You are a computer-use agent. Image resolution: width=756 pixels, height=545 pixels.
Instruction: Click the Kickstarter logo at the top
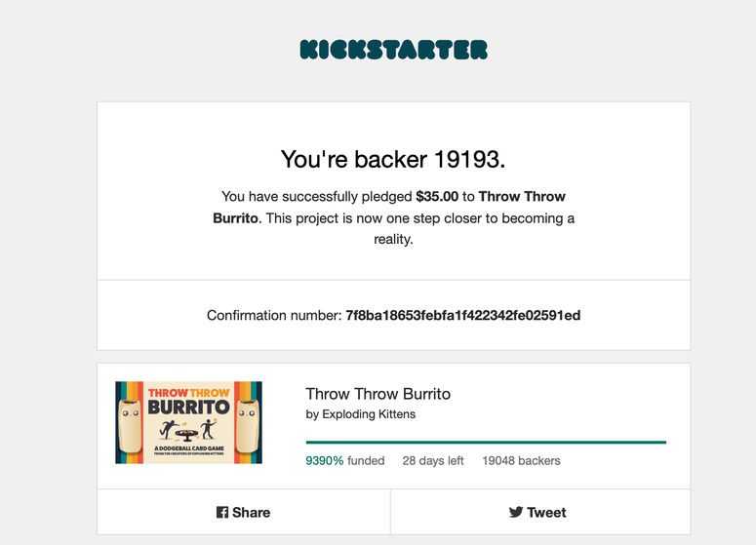click(x=393, y=50)
